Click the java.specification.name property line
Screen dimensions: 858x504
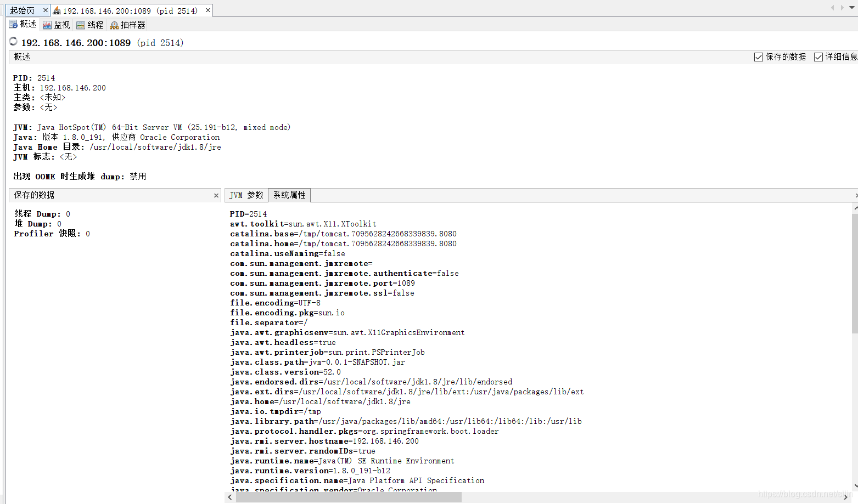point(357,480)
